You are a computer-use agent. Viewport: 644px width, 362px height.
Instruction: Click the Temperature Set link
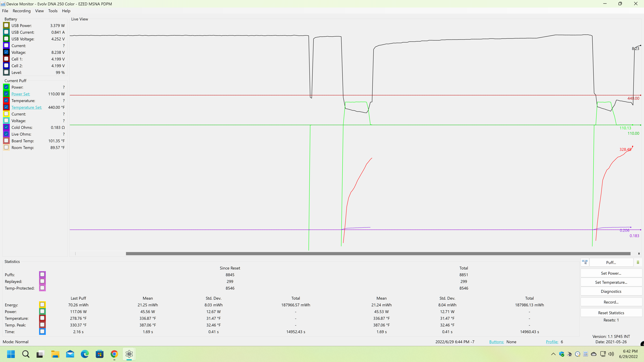(x=26, y=107)
